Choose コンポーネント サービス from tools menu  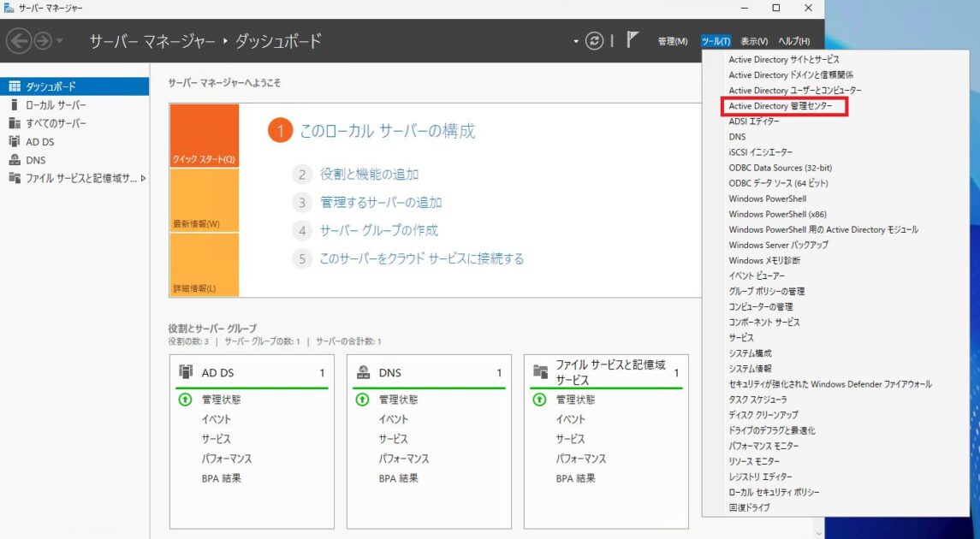(x=763, y=323)
